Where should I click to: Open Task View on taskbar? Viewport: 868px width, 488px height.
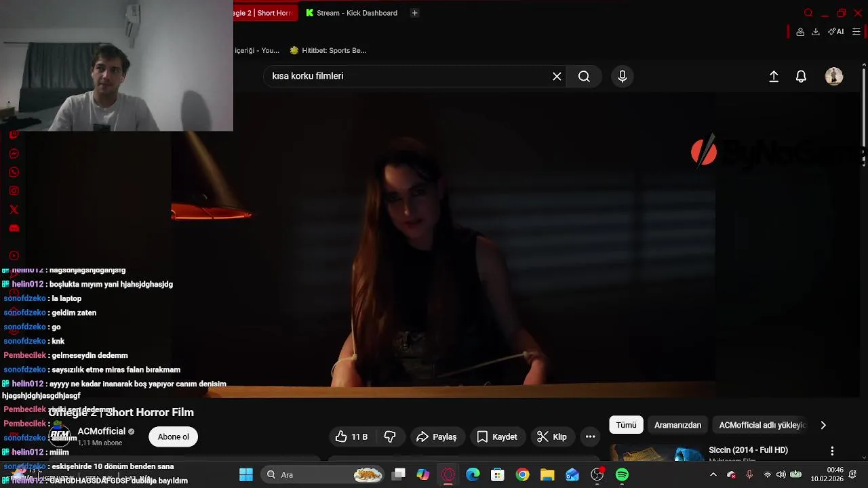(x=399, y=474)
